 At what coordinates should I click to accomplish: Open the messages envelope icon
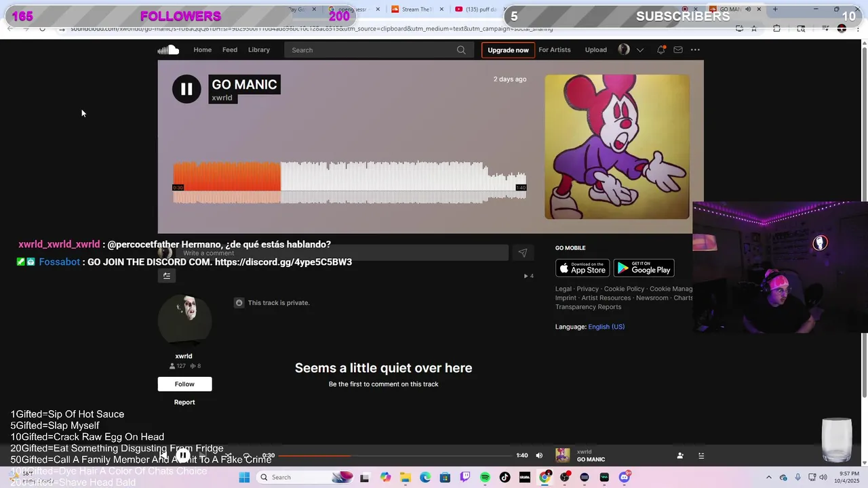677,49
